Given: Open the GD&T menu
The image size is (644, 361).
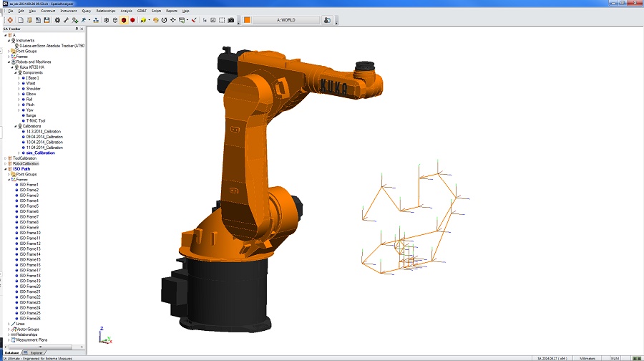Looking at the screenshot, I should (142, 11).
